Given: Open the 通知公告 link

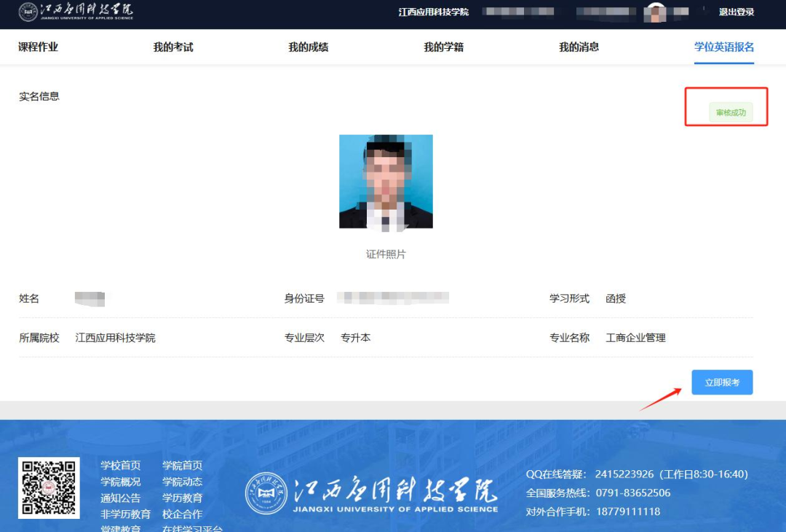Looking at the screenshot, I should (119, 498).
